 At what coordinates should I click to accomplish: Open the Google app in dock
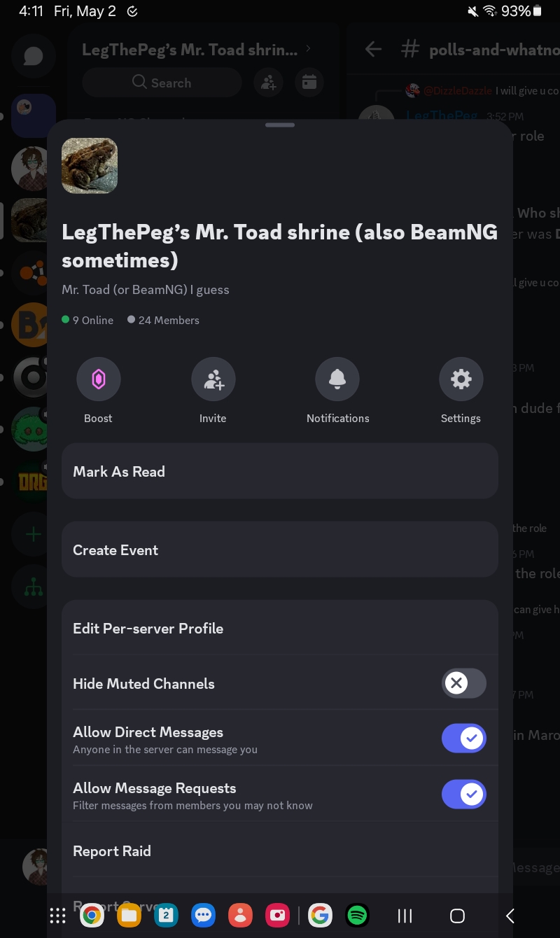coord(320,915)
